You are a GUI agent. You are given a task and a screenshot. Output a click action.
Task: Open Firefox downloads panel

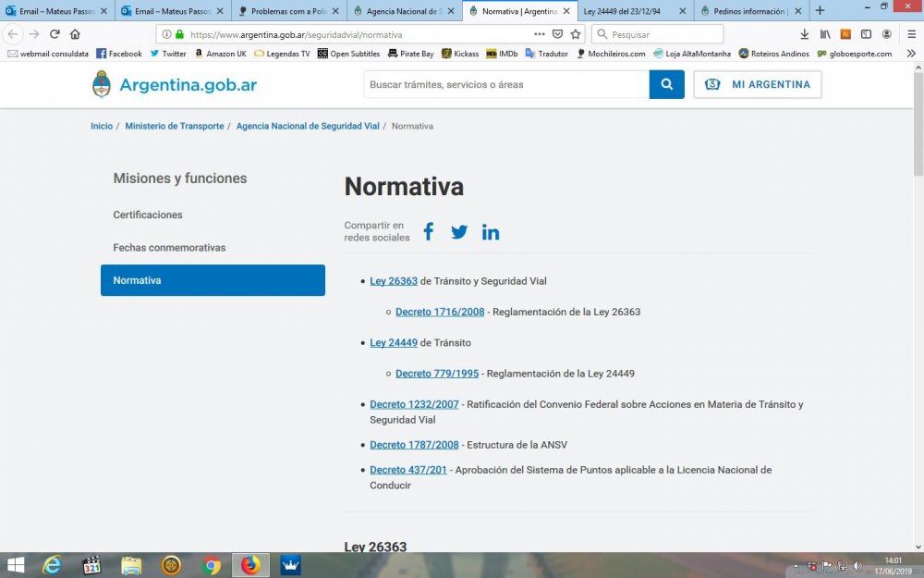click(805, 34)
